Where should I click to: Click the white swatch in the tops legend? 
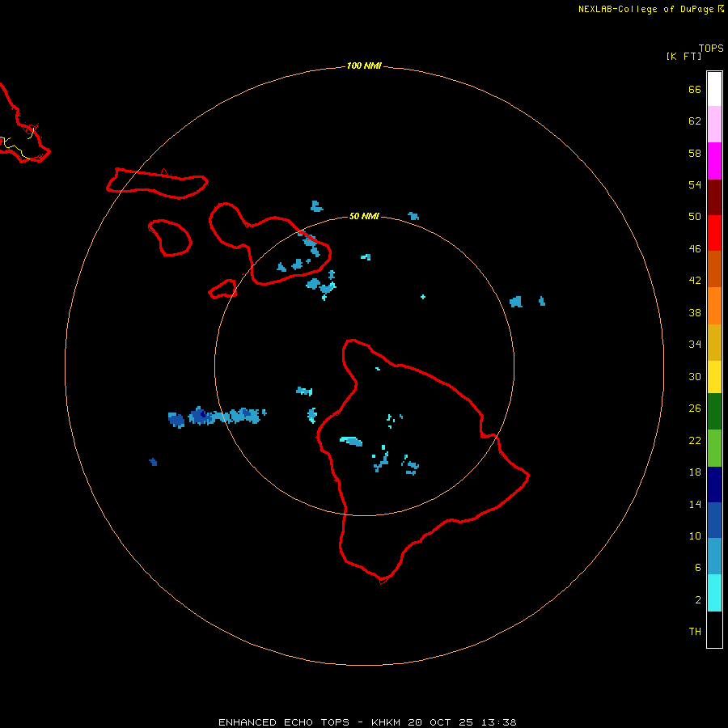coord(714,89)
